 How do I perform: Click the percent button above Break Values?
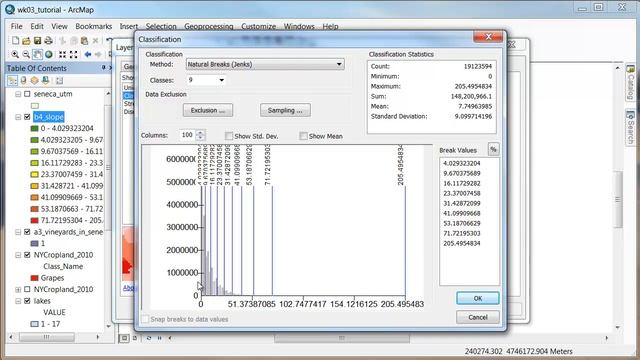pos(493,150)
